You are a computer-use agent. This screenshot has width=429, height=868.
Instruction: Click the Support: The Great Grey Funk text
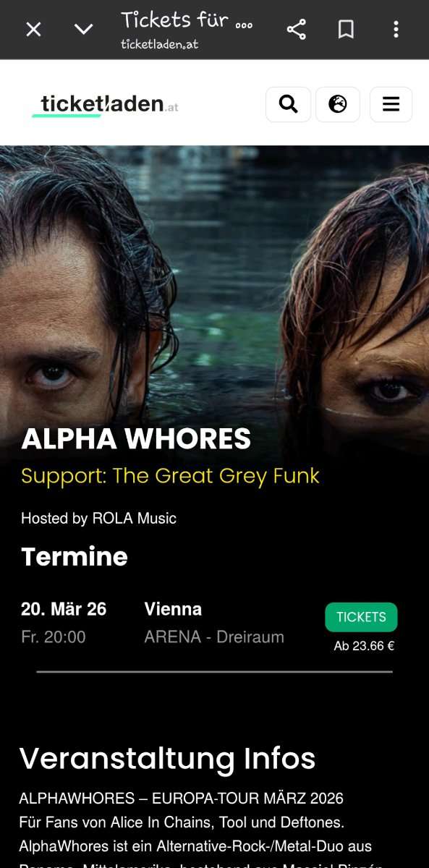(170, 476)
